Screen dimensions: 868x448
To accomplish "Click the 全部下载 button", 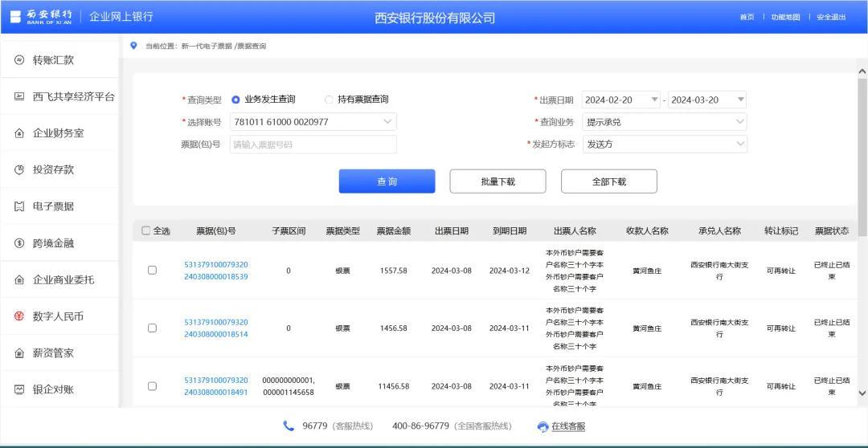I will click(609, 181).
